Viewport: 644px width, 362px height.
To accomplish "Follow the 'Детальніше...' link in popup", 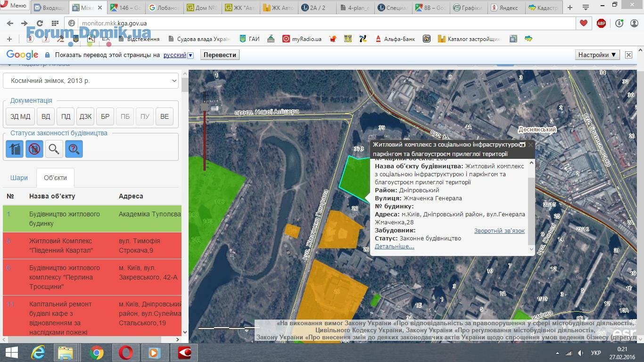I will coord(394,247).
